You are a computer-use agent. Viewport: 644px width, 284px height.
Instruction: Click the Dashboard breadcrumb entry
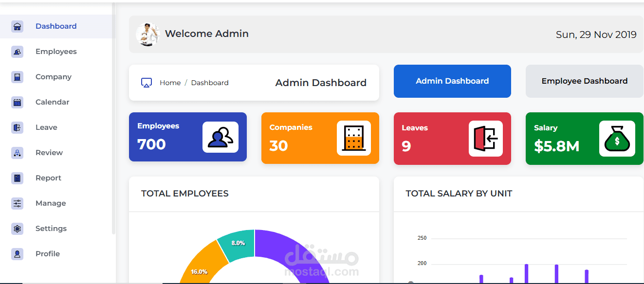click(210, 83)
